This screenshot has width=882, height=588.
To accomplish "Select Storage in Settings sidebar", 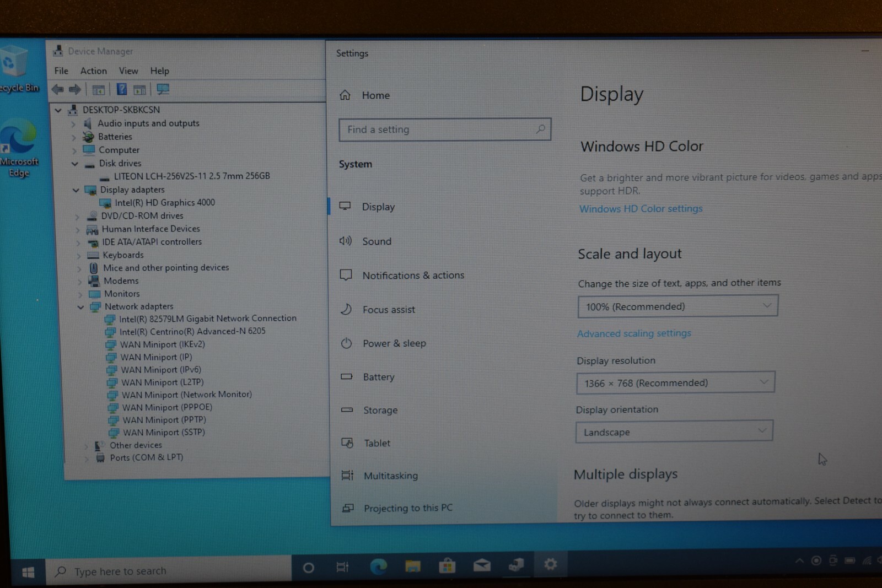I will pos(380,410).
